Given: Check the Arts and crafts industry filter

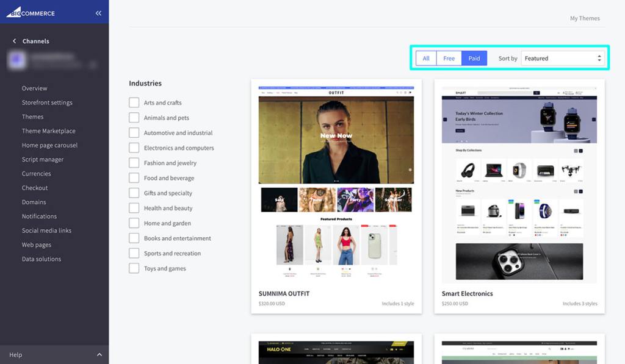Looking at the screenshot, I should coord(133,102).
